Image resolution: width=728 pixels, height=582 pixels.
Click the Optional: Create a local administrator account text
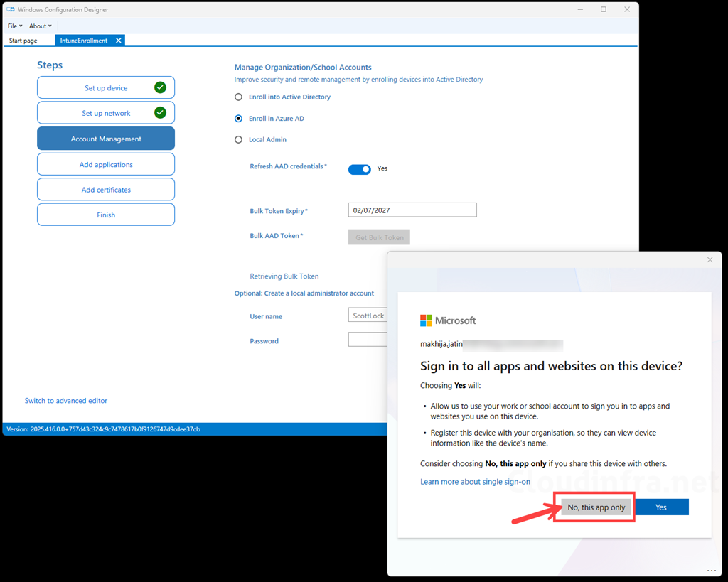pos(304,293)
